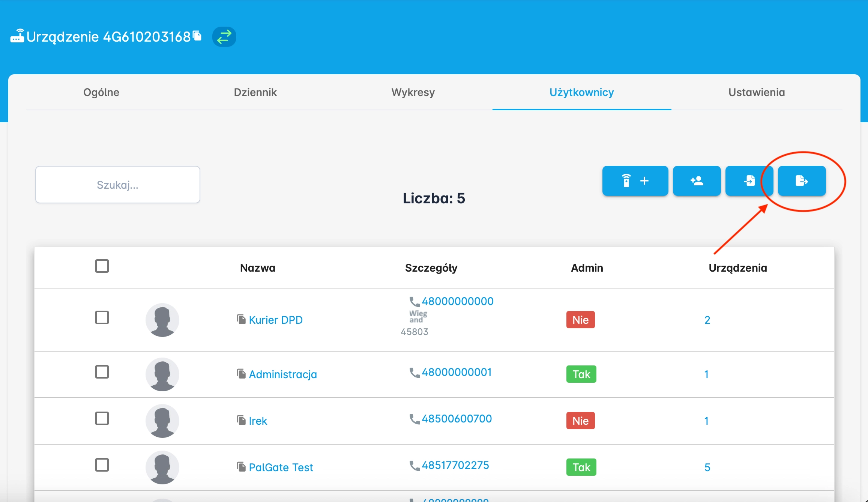Click the export users file button
The width and height of the screenshot is (868, 502).
coord(802,181)
